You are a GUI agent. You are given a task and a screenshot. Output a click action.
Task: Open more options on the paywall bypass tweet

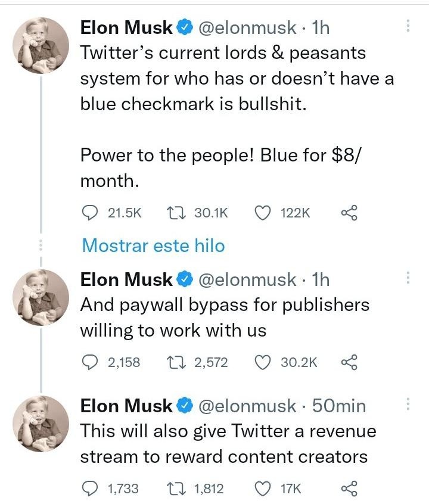[x=408, y=278]
